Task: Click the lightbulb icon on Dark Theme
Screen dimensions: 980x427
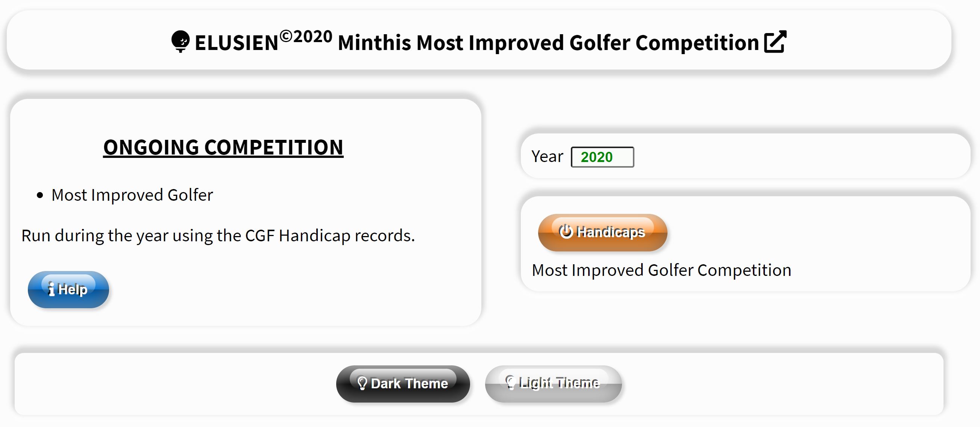Action: point(362,383)
